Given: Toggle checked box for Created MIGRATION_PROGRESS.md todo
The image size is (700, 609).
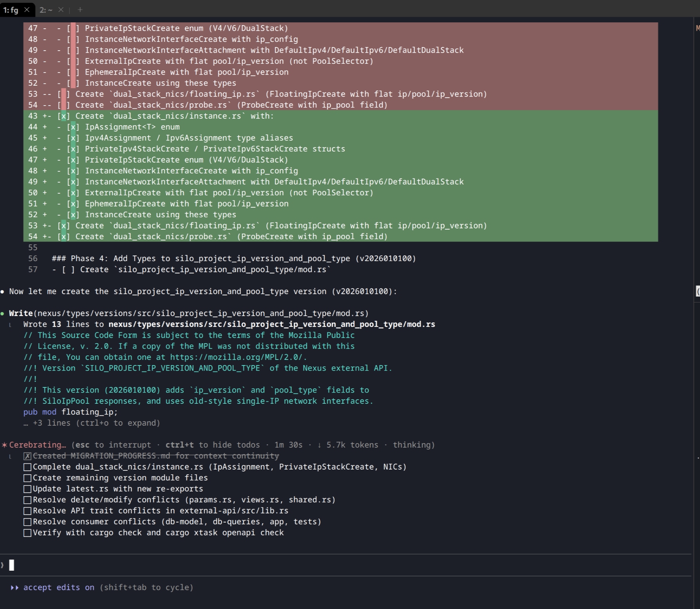Looking at the screenshot, I should (27, 456).
